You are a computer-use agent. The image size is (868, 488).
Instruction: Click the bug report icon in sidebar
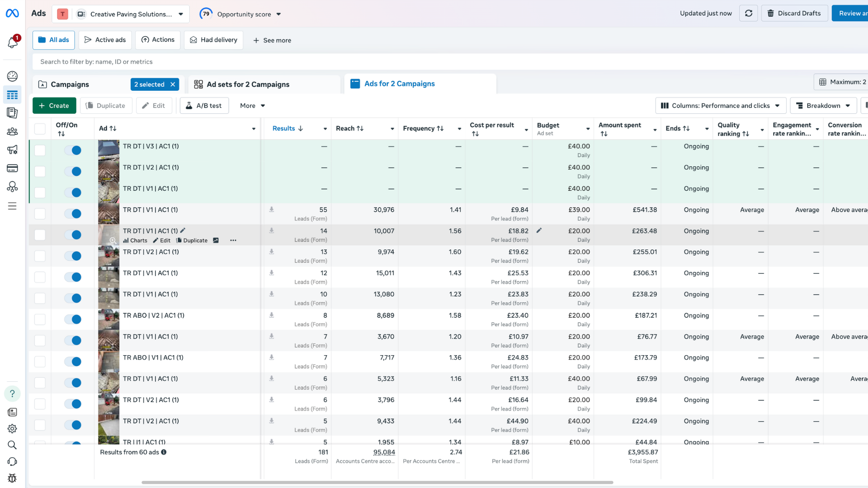pos(12,478)
